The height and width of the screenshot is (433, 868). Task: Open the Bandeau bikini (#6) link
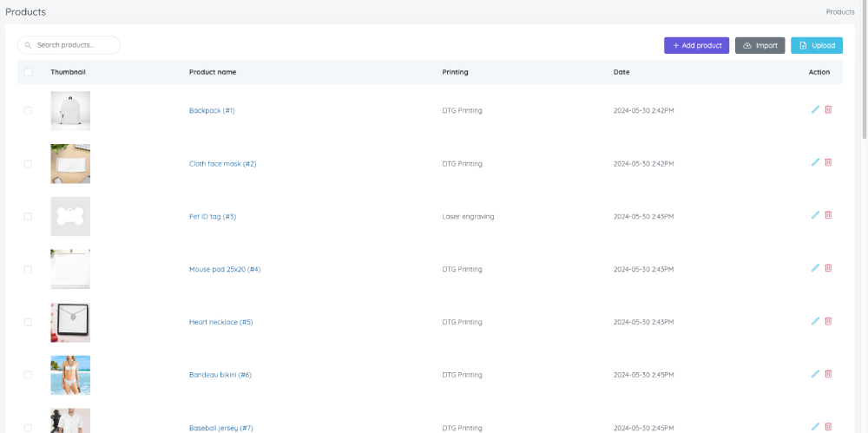(x=220, y=375)
